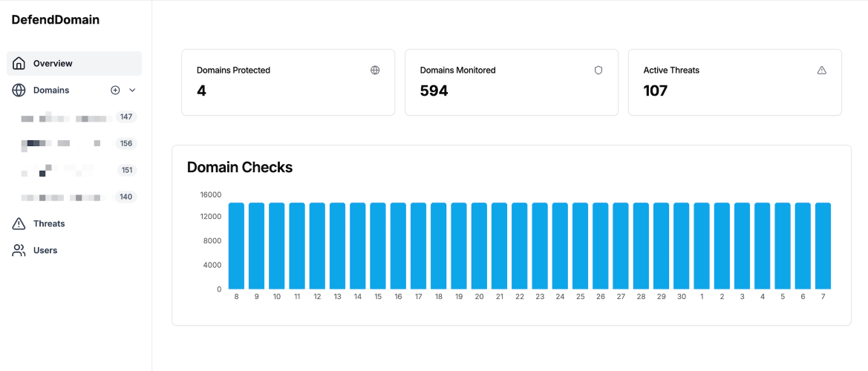Click the chart bar for day 30

point(682,246)
